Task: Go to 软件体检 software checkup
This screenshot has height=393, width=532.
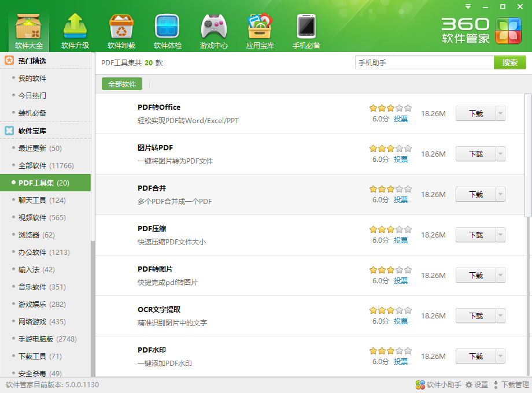Action: point(168,31)
